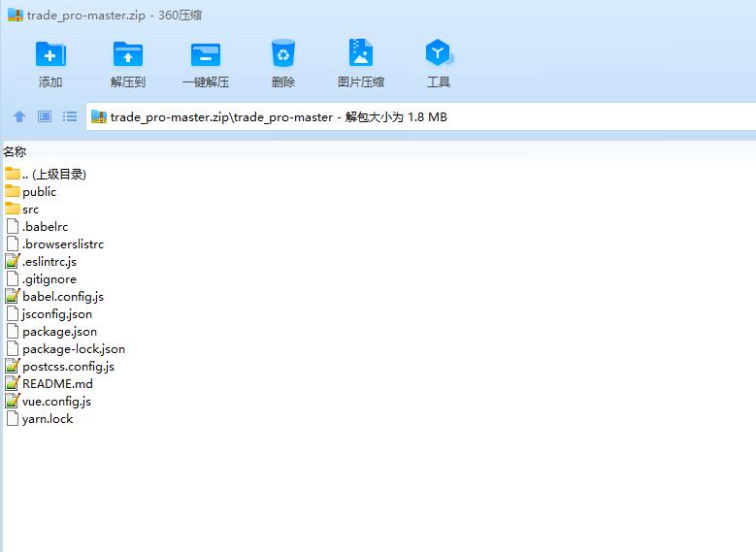756x552 pixels.
Task: Click the Add (添加) toolbar icon
Action: pyautogui.click(x=50, y=54)
